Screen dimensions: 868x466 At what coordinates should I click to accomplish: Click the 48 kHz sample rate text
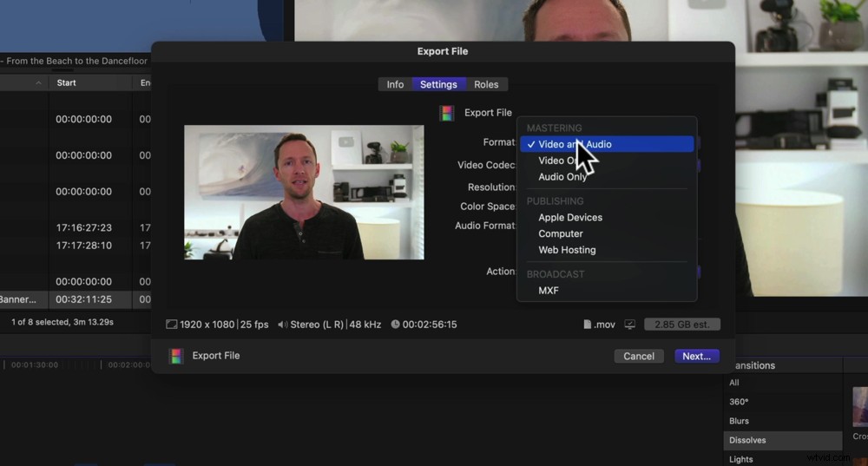tap(365, 325)
